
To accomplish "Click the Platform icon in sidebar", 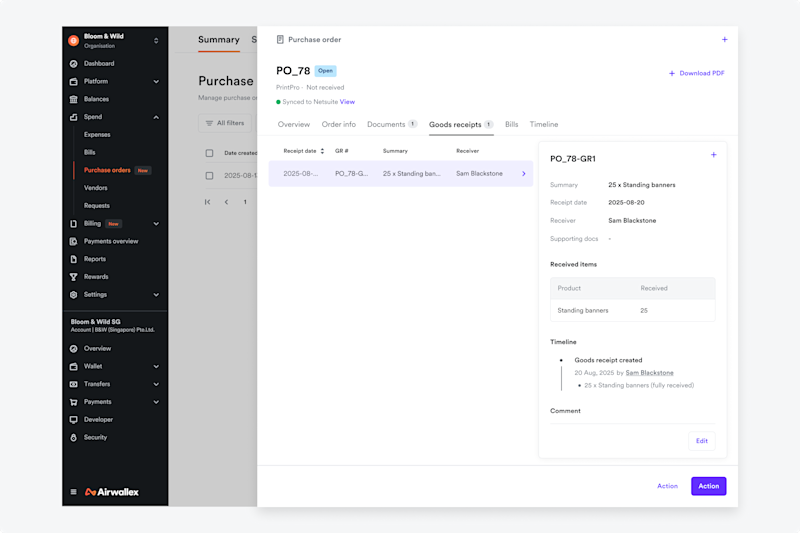I will click(x=73, y=82).
